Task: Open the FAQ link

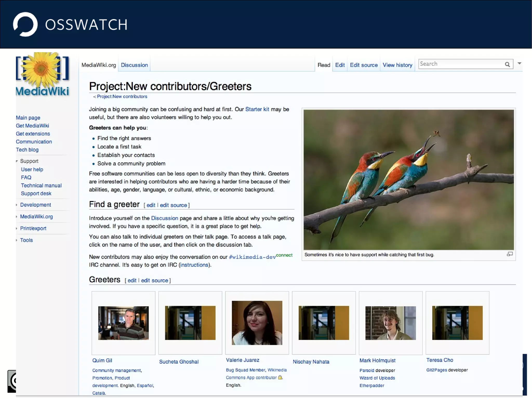Action: pyautogui.click(x=26, y=178)
